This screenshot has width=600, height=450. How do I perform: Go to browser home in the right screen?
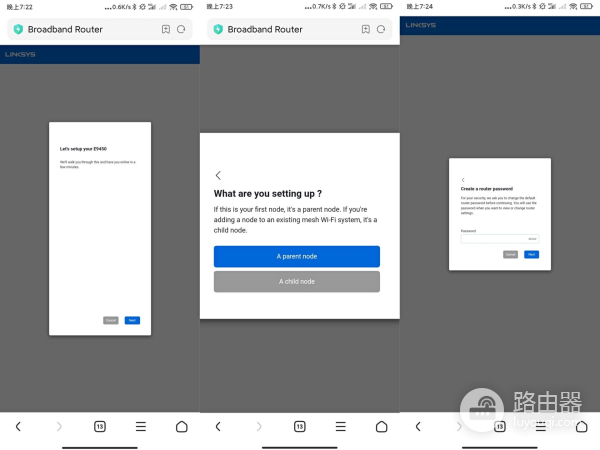click(x=581, y=426)
